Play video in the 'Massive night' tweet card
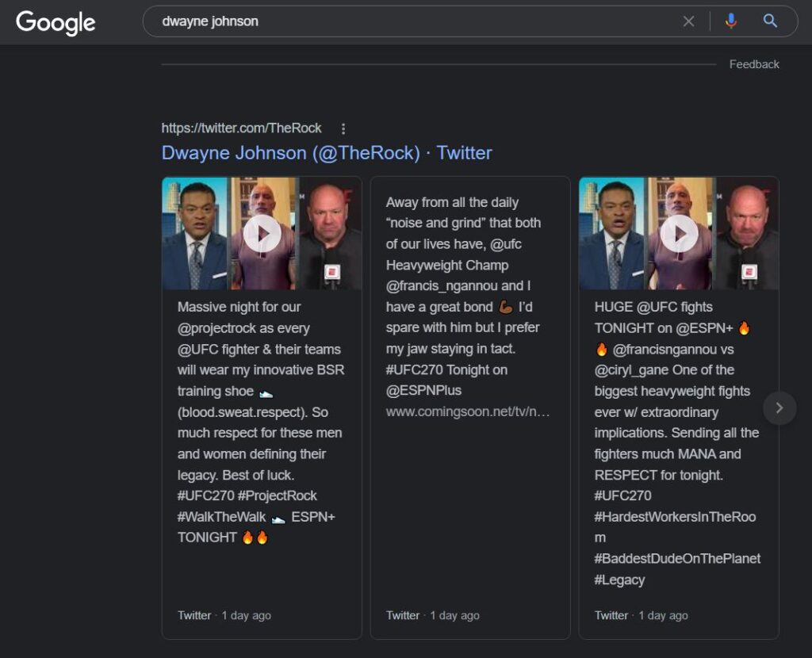This screenshot has height=658, width=812. 262,234
